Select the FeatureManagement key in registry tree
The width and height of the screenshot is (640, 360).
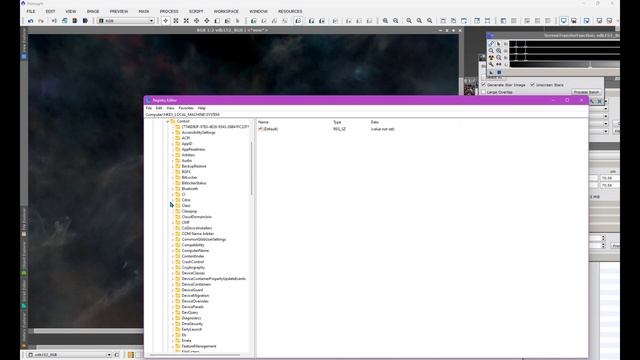[x=199, y=346]
